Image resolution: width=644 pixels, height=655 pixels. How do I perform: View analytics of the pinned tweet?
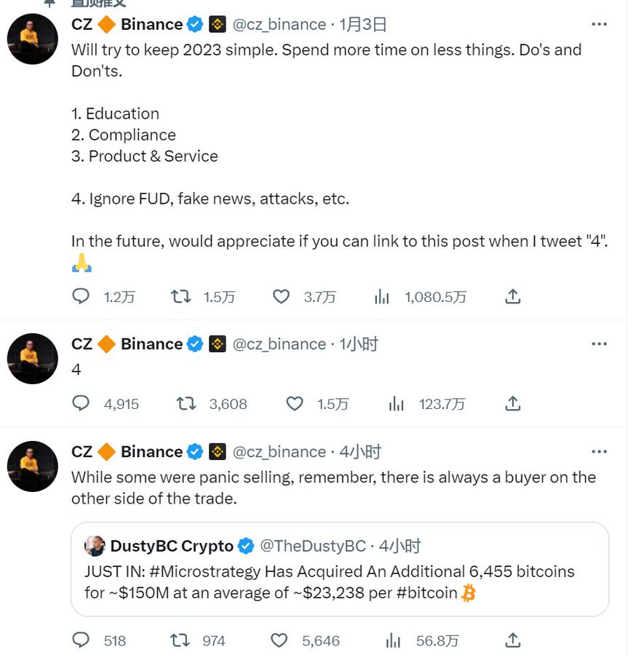(x=381, y=296)
